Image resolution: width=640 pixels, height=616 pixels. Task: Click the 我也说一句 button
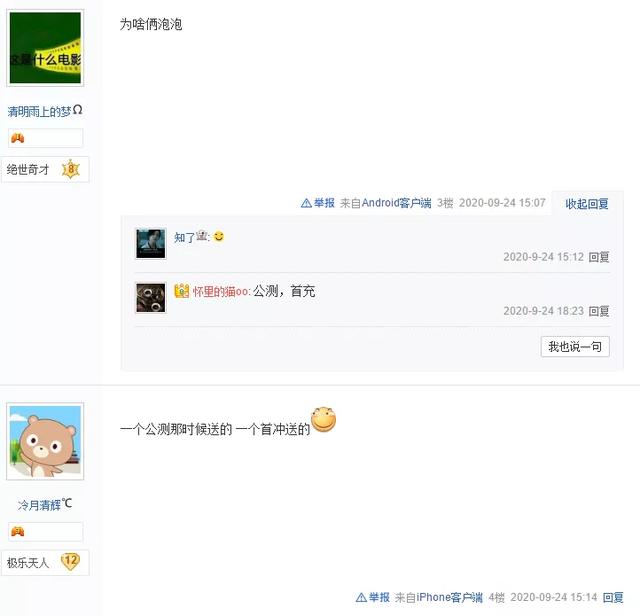pyautogui.click(x=575, y=347)
